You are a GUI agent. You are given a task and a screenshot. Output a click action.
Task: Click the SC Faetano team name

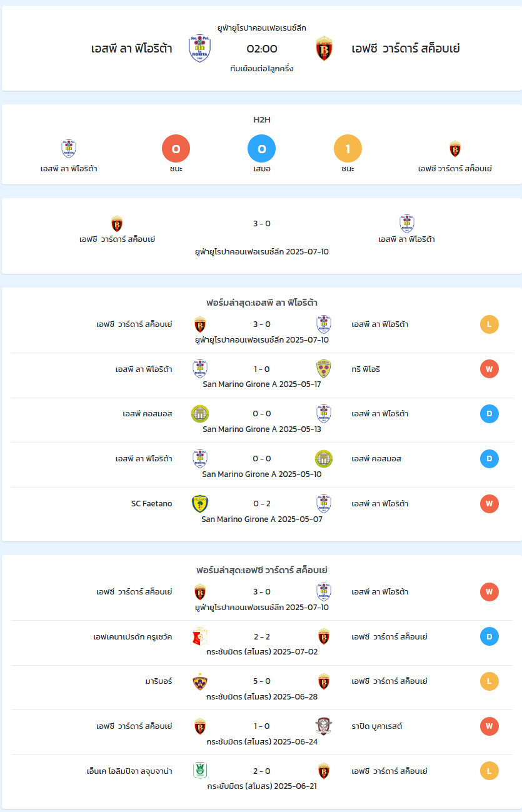[151, 503]
